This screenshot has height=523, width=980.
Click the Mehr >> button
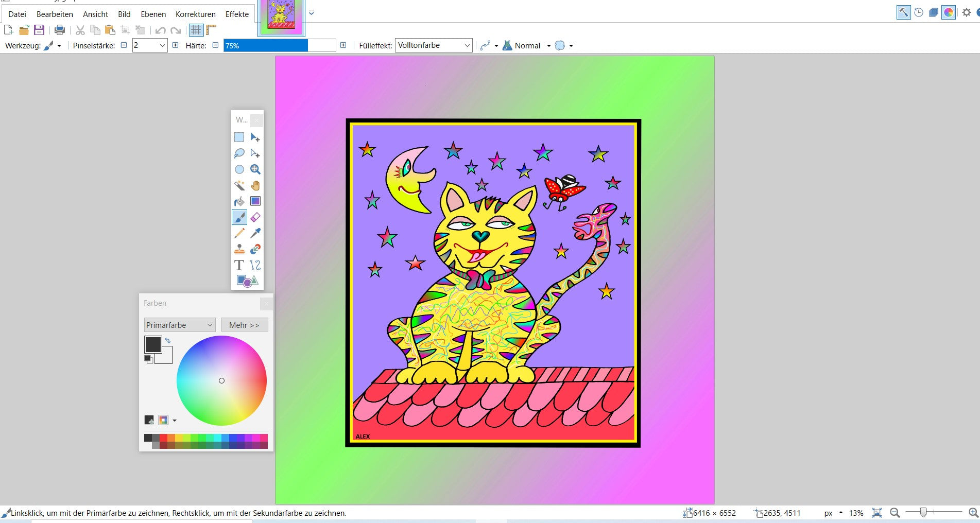244,325
